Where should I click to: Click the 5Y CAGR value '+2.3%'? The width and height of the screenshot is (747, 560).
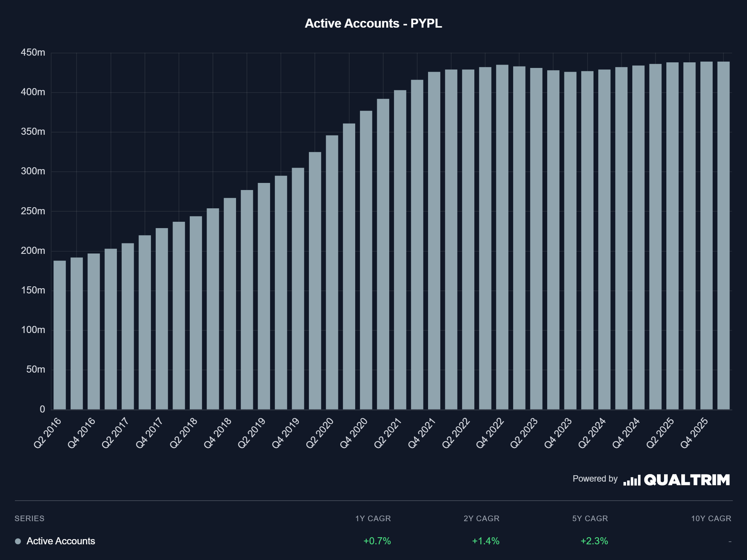[x=594, y=541]
